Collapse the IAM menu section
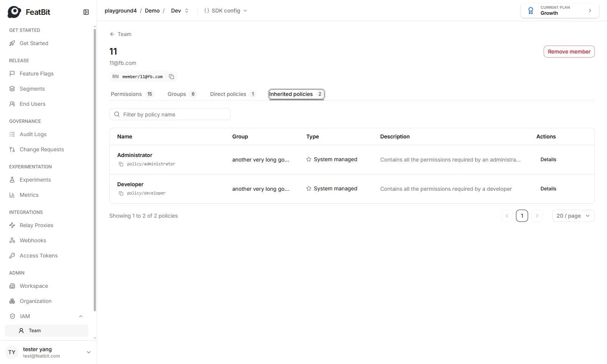 coord(81,316)
